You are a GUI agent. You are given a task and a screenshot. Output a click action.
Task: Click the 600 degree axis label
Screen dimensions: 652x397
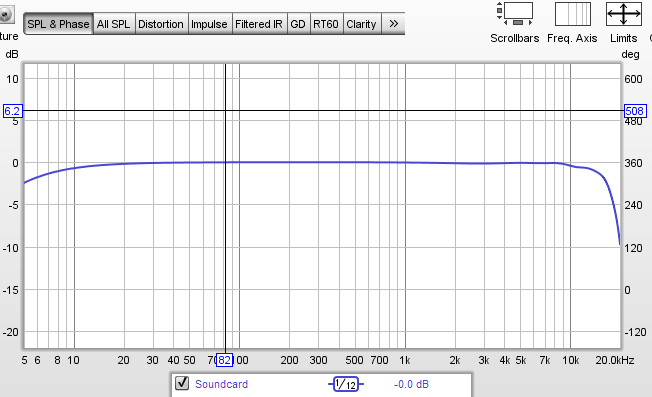click(633, 79)
